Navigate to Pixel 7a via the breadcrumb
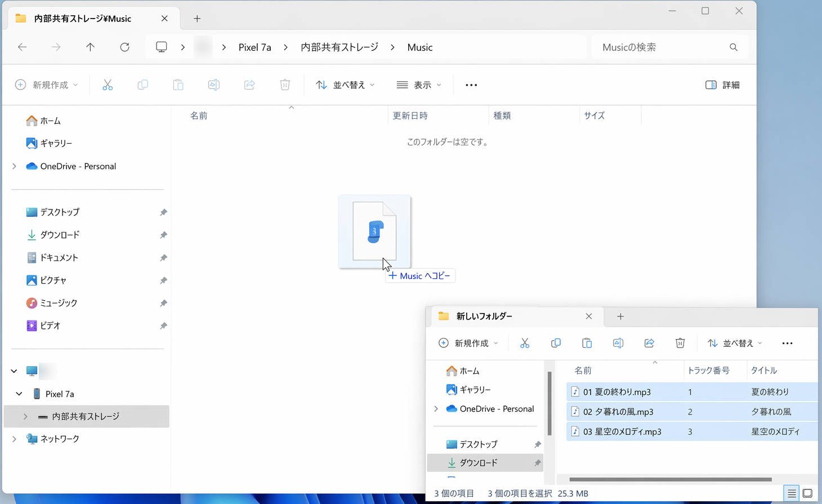The image size is (822, 504). point(255,47)
